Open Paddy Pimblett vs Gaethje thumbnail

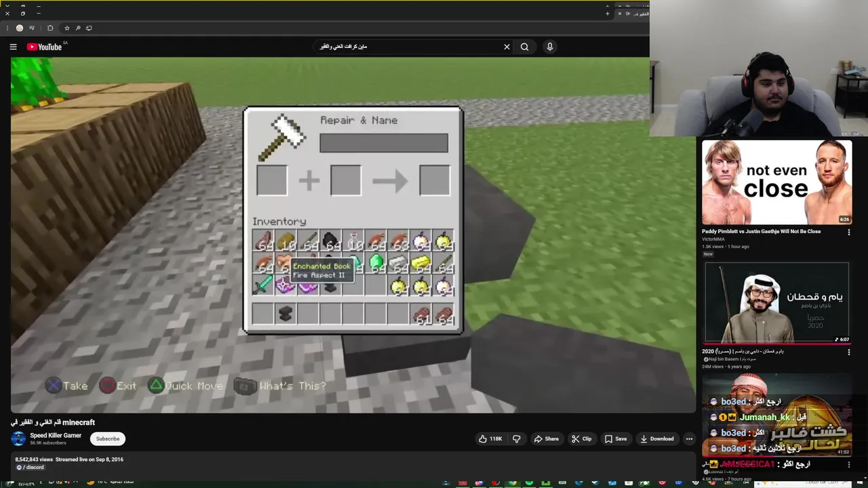pos(776,182)
